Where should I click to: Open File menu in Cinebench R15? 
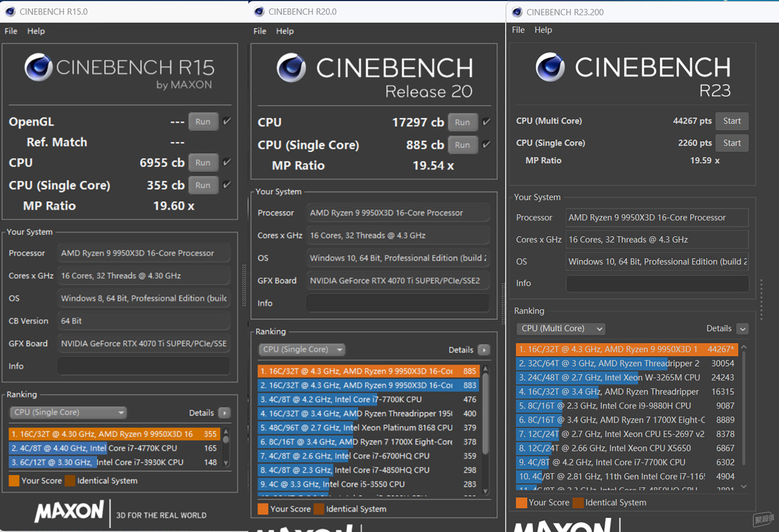[11, 31]
